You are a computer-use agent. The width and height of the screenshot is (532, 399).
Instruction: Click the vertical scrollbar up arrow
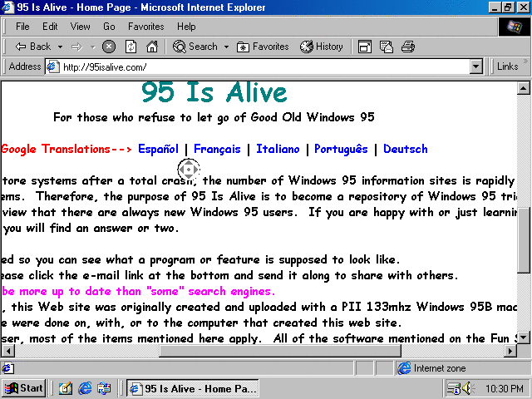coord(523,88)
